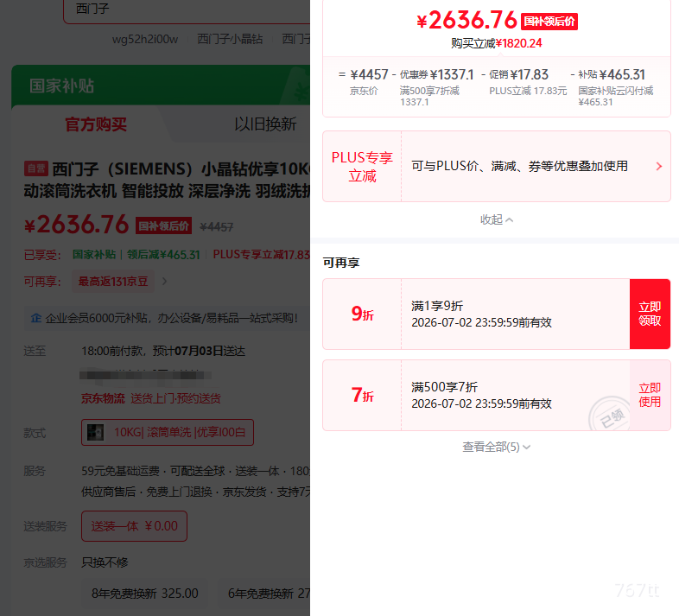Viewport: 679px width, 616px height.
Task: Click the 西门子 search input field
Action: [x=187, y=11]
